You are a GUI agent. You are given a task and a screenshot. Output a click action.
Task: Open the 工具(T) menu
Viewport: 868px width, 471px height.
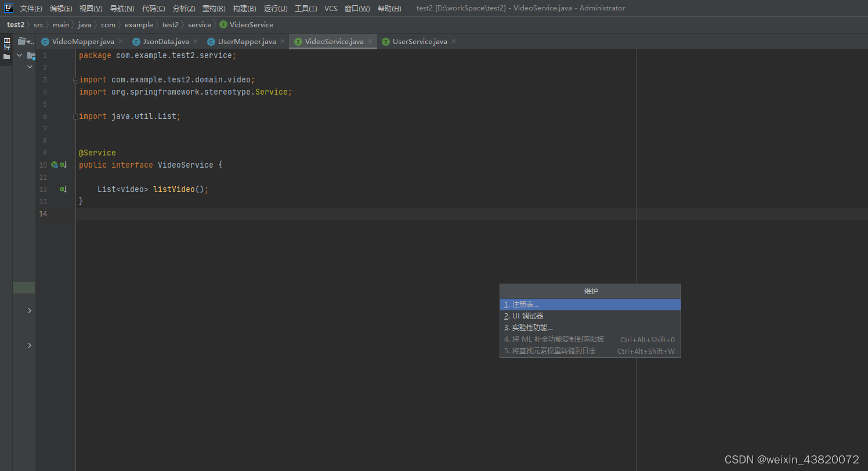pos(306,9)
